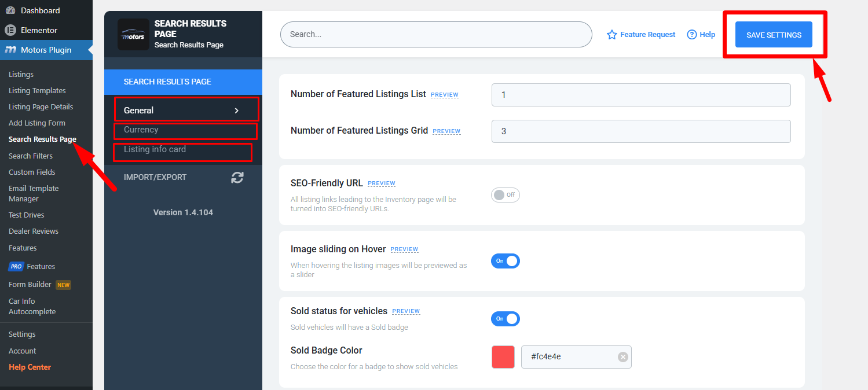Turn off Image sliding on Hover
The height and width of the screenshot is (390, 868).
[505, 261]
